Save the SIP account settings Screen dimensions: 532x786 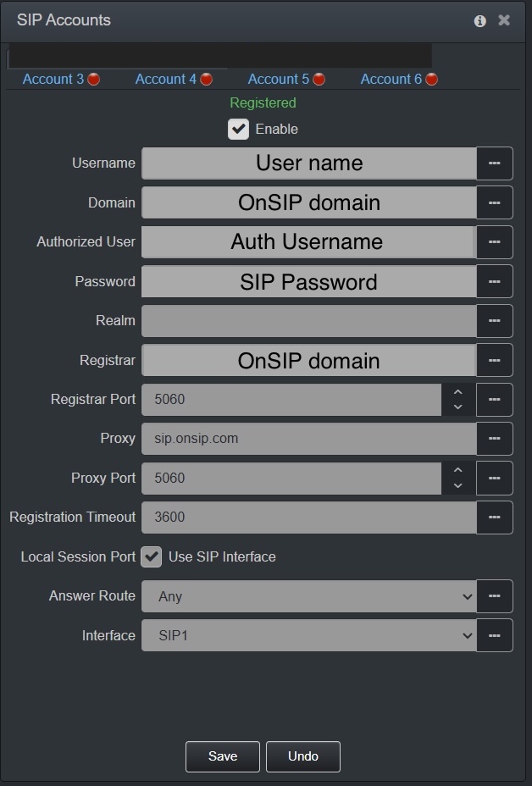(223, 756)
